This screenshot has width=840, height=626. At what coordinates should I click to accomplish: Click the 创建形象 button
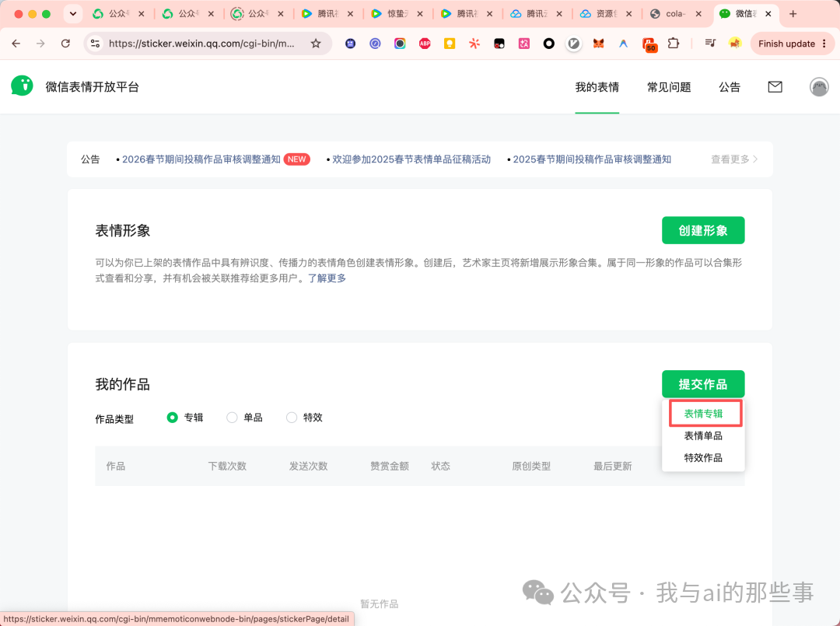[x=703, y=230]
